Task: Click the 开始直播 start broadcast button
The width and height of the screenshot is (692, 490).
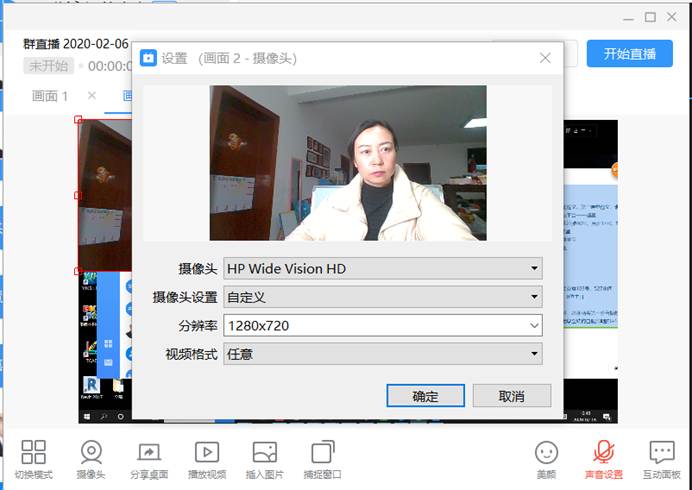Action: (629, 55)
